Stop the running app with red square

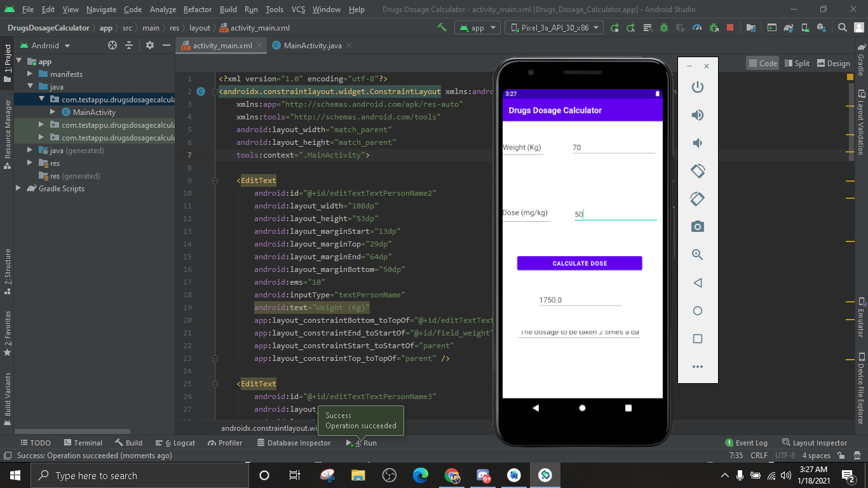click(x=730, y=27)
